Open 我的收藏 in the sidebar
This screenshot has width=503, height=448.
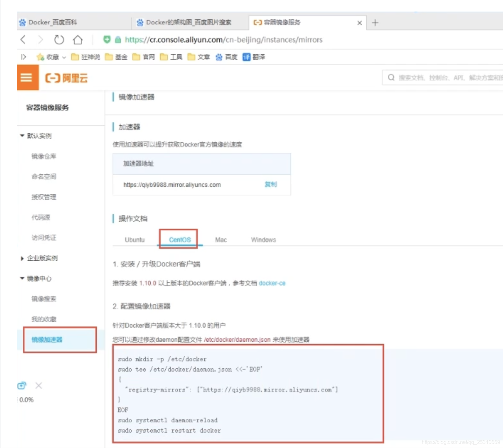click(x=44, y=319)
